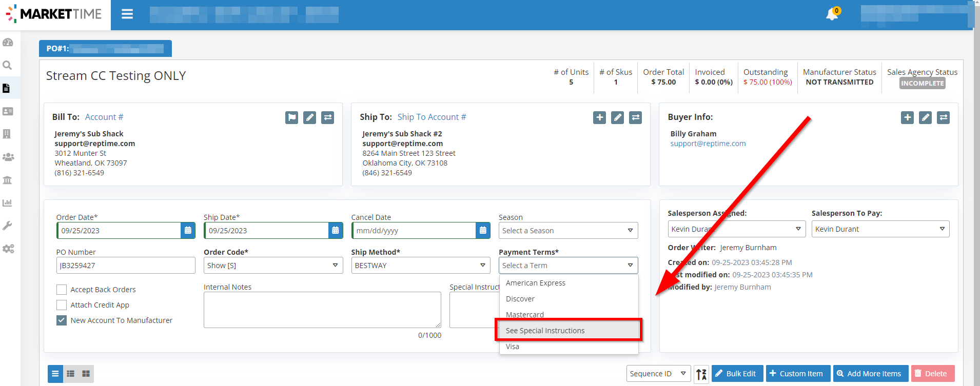Open the Ship To Account # link
Viewport: 980px width, 386px height.
(x=432, y=117)
